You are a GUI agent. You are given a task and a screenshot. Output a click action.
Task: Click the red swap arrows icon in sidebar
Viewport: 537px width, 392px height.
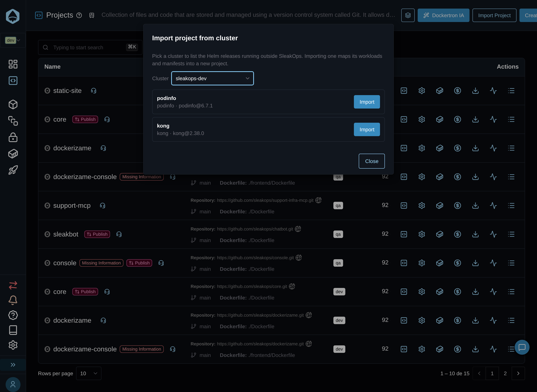tap(13, 285)
